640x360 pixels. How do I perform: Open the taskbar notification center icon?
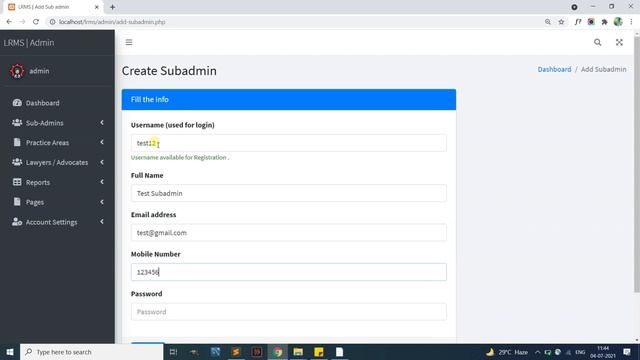627,352
